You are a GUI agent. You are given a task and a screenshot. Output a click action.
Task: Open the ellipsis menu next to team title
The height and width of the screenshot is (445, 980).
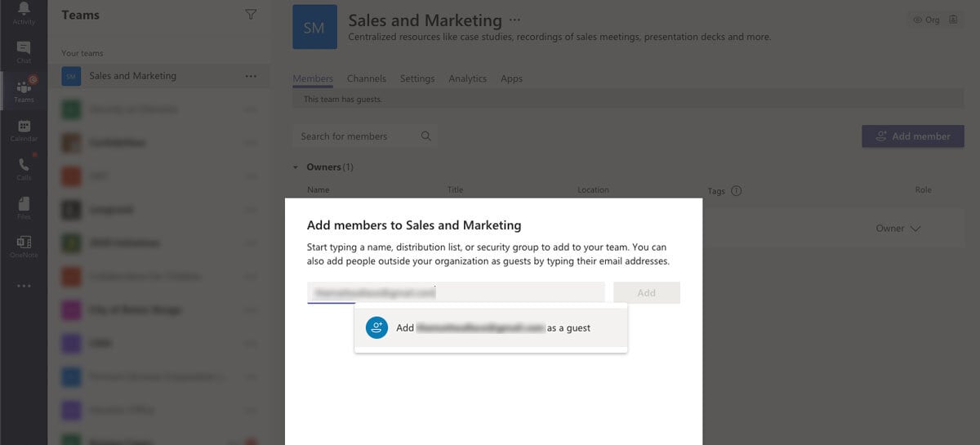click(514, 20)
